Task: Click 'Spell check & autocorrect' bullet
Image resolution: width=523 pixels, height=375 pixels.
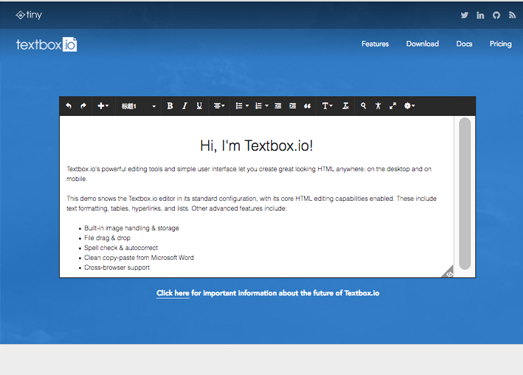Action: 121,248
